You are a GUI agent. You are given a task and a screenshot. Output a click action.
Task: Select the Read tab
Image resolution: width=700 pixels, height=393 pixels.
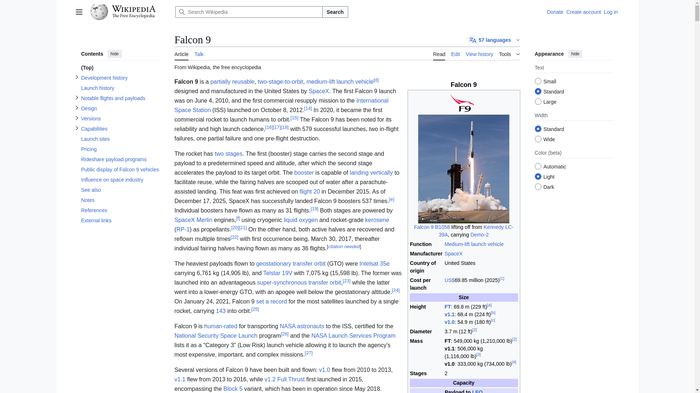pyautogui.click(x=439, y=54)
